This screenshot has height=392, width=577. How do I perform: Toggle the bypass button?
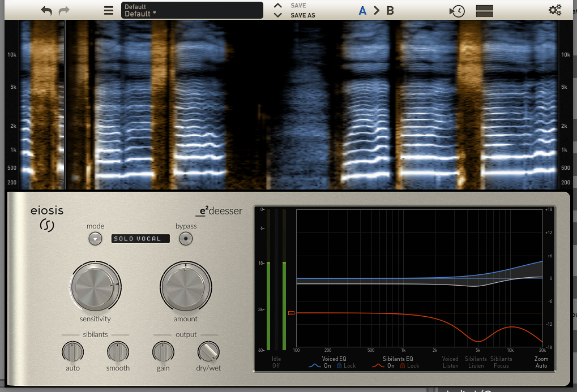[186, 239]
